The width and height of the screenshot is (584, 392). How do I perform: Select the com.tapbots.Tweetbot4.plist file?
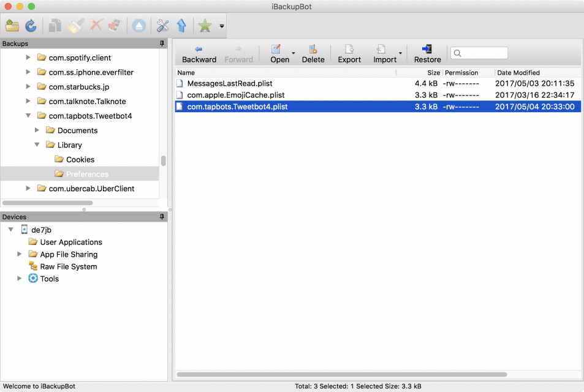click(x=377, y=107)
